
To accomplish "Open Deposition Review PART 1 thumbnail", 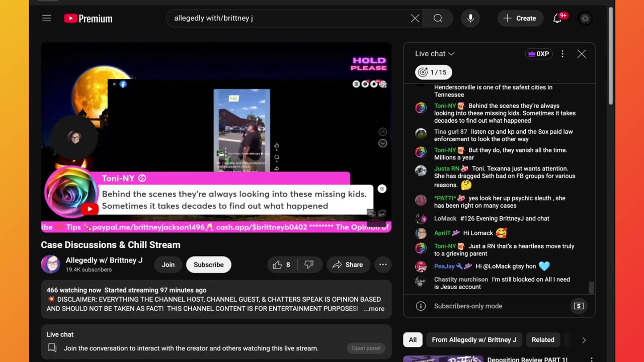I will [x=443, y=359].
